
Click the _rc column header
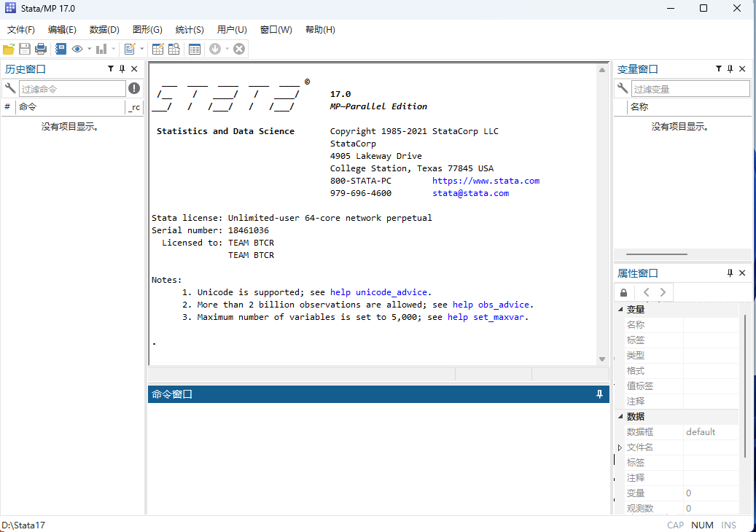(x=135, y=107)
